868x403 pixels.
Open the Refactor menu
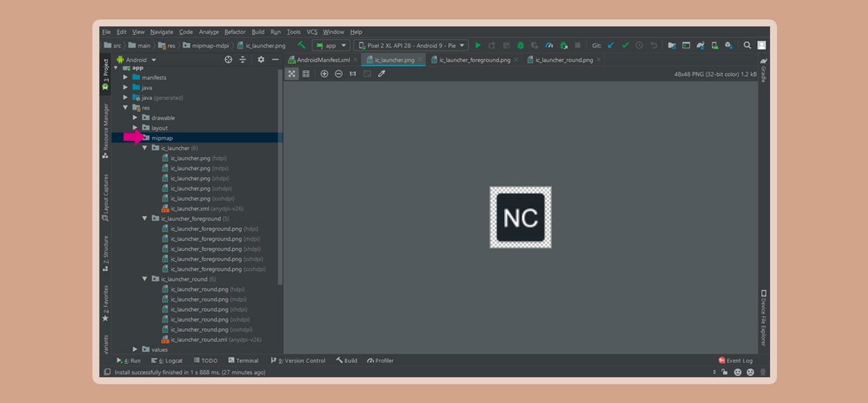click(x=235, y=32)
